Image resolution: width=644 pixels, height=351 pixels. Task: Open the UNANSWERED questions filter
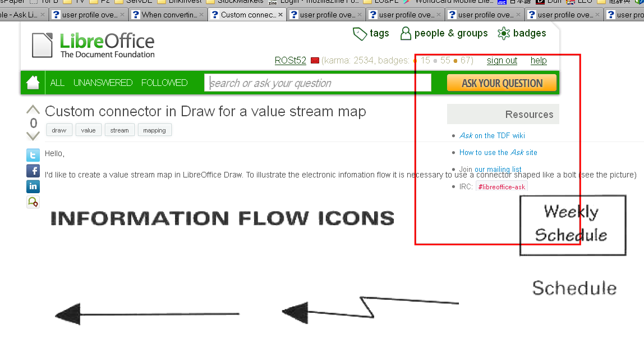point(103,83)
